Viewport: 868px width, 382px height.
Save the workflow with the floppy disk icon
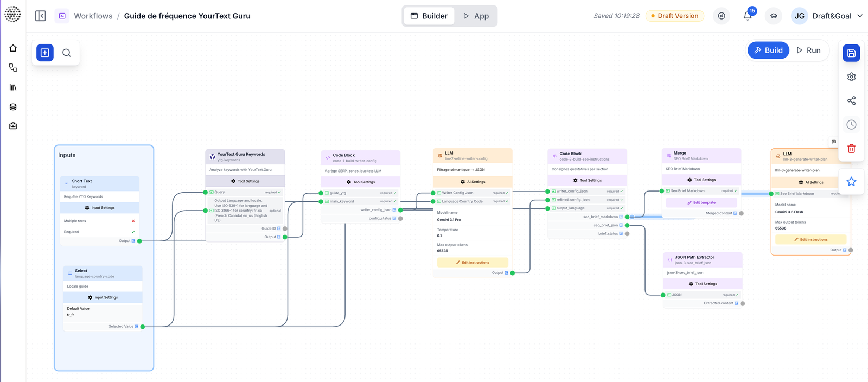[851, 53]
